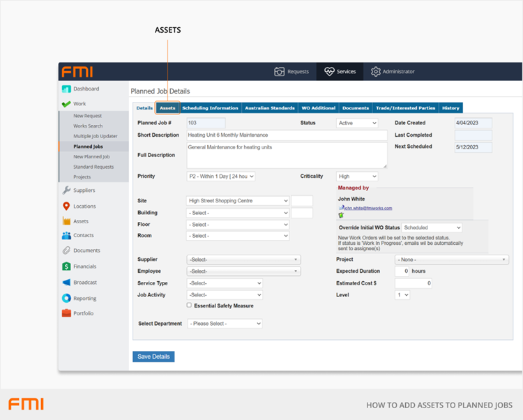Open Contacts using the people icon
The image size is (523, 420).
point(66,236)
